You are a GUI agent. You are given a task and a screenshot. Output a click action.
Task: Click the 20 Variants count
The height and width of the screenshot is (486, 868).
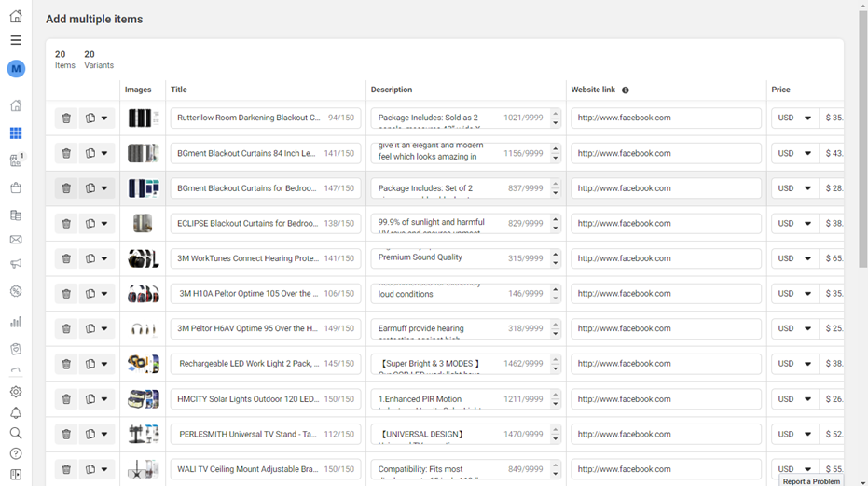[99, 60]
